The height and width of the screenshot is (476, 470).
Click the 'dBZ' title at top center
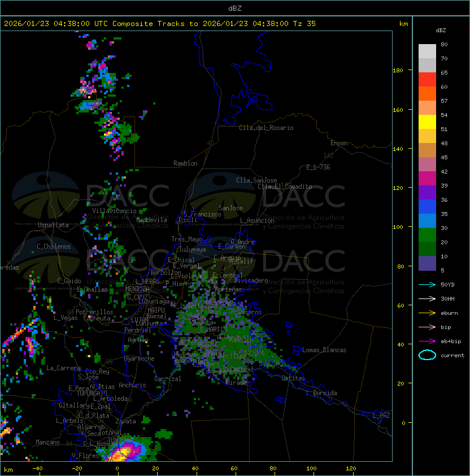point(235,8)
